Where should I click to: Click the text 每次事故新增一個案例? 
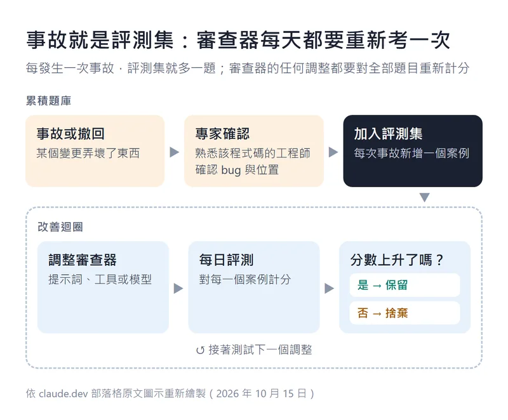coord(411,153)
